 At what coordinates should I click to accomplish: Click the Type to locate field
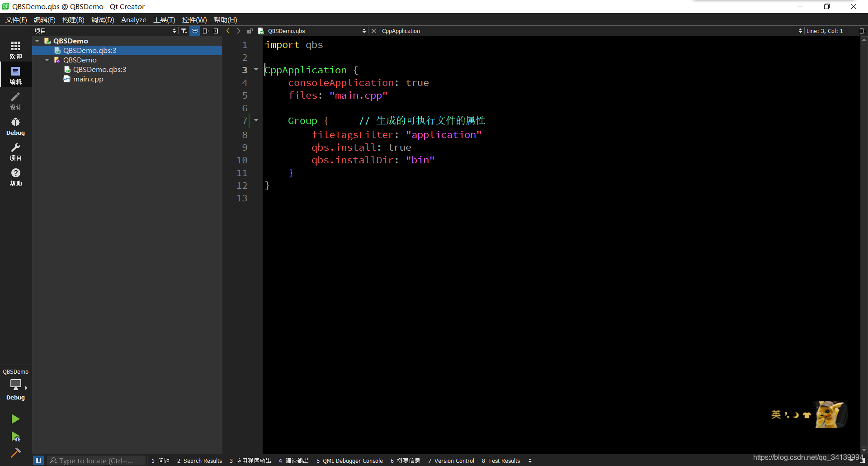[x=97, y=461]
